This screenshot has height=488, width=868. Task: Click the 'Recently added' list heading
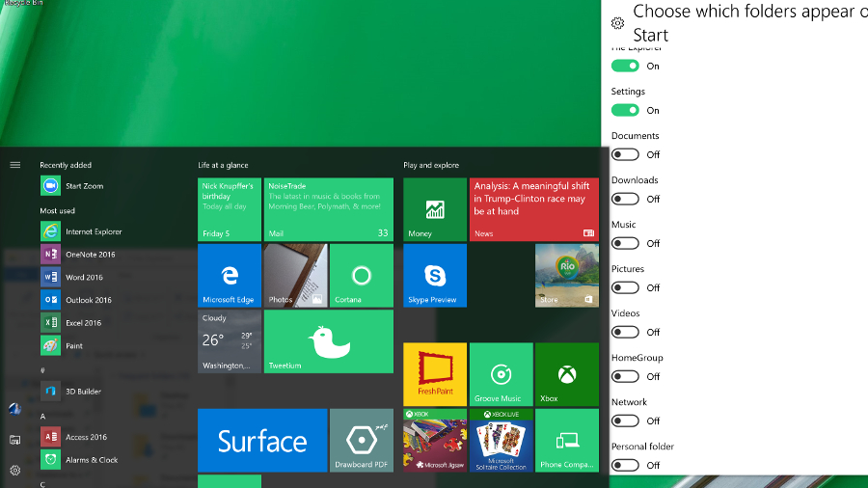(66, 165)
